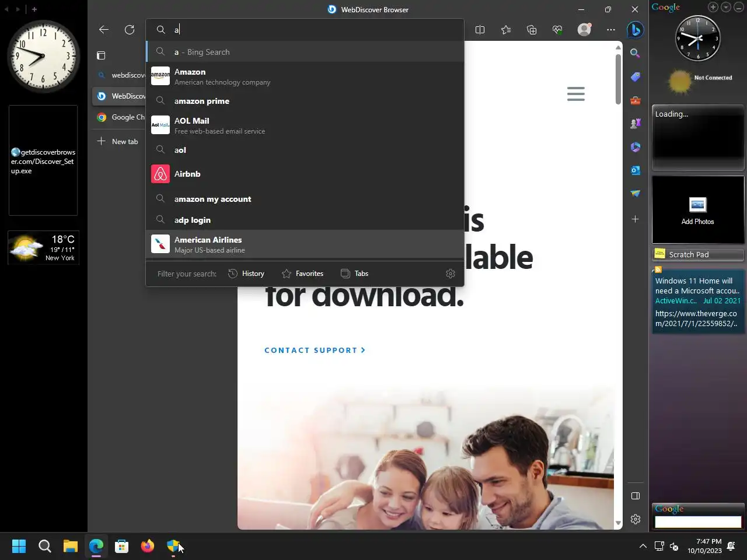Click the browser back arrow
The width and height of the screenshot is (747, 560).
[x=104, y=30]
